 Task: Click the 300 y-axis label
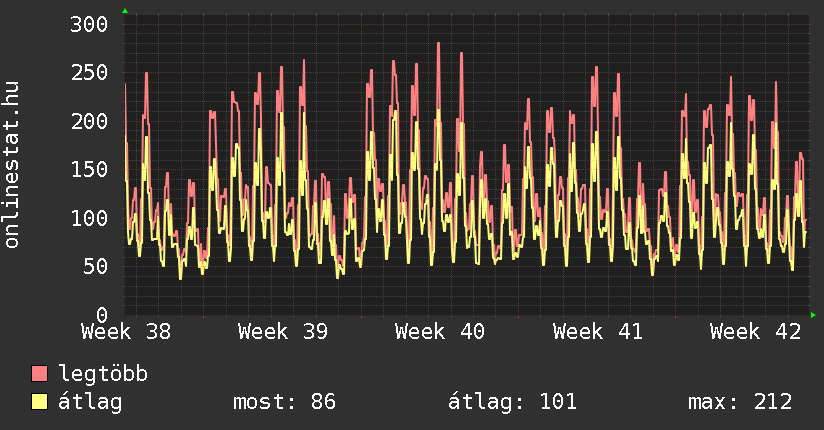[x=89, y=24]
